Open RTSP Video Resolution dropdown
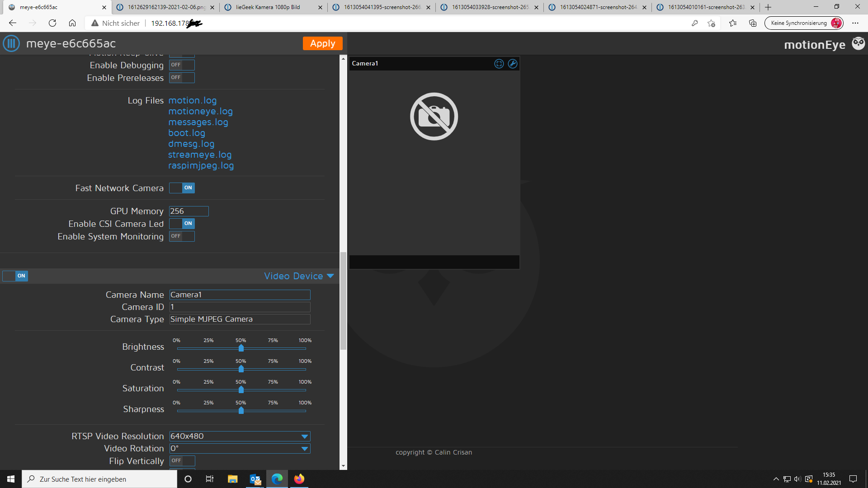The width and height of the screenshot is (868, 488). (x=240, y=436)
